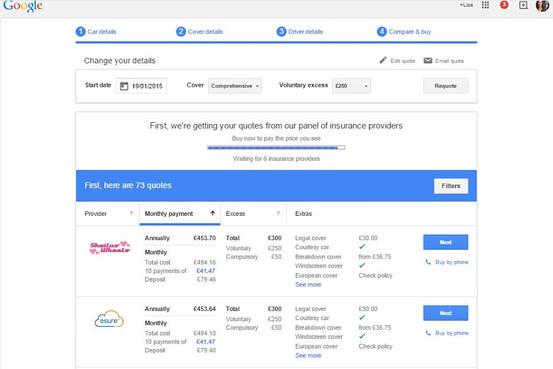Image resolution: width=553 pixels, height=369 pixels.
Task: Open the Start date calendar icon
Action: [124, 86]
